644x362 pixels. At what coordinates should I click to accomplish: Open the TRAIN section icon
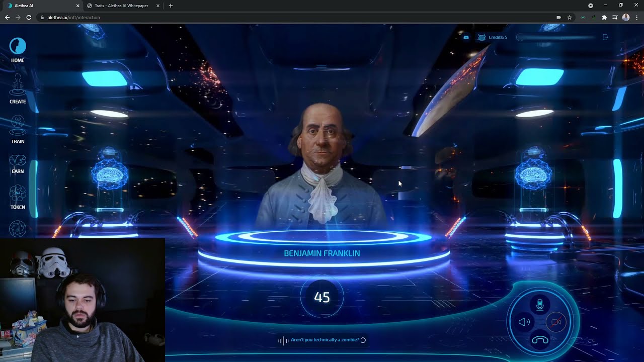click(18, 125)
